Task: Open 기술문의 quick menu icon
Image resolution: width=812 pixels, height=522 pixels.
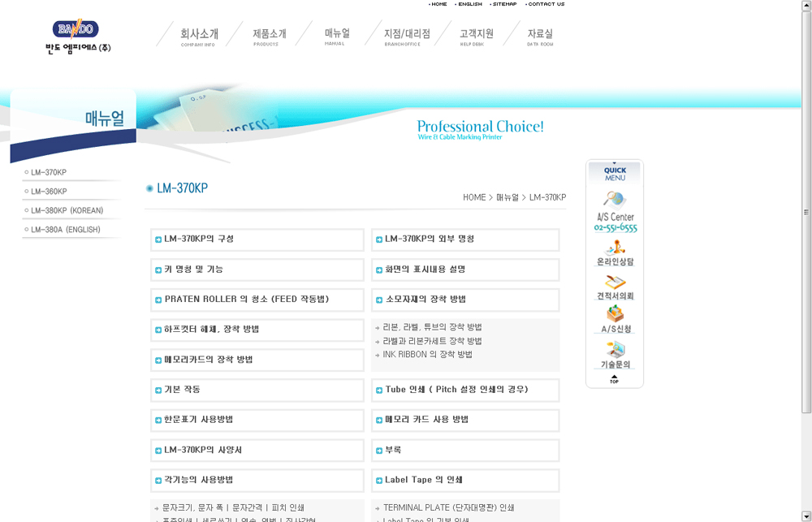Action: click(615, 354)
